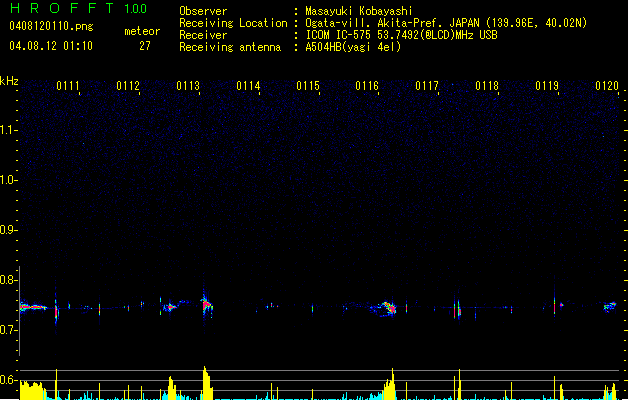629x400 pixels.
Task: Click the version number 1.00
Action: click(x=135, y=9)
